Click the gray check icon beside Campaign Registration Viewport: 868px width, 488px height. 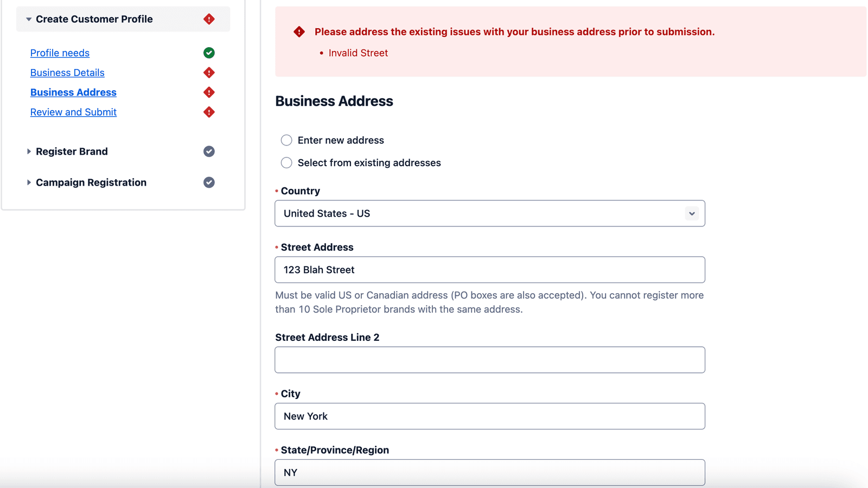pyautogui.click(x=209, y=182)
